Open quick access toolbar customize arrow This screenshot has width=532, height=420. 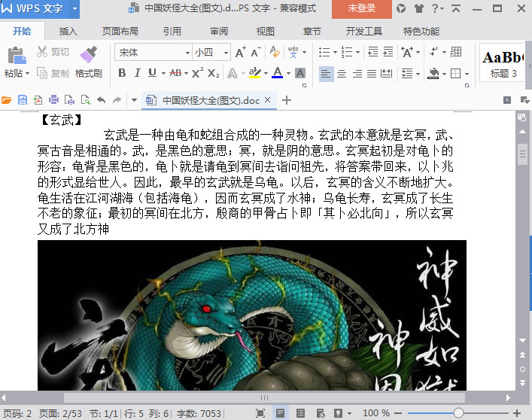coord(134,100)
